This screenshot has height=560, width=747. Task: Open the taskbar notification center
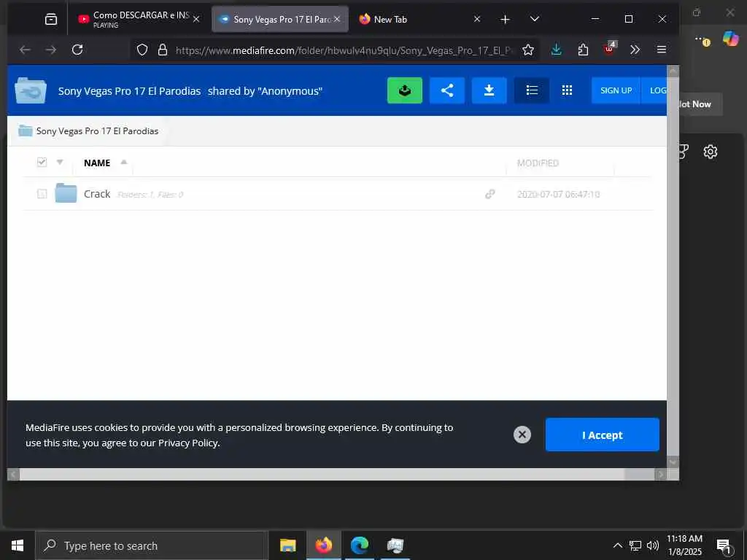pyautogui.click(x=724, y=546)
